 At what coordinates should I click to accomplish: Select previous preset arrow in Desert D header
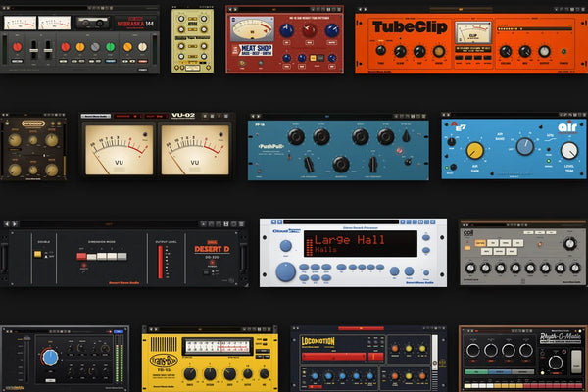pyautogui.click(x=7, y=224)
